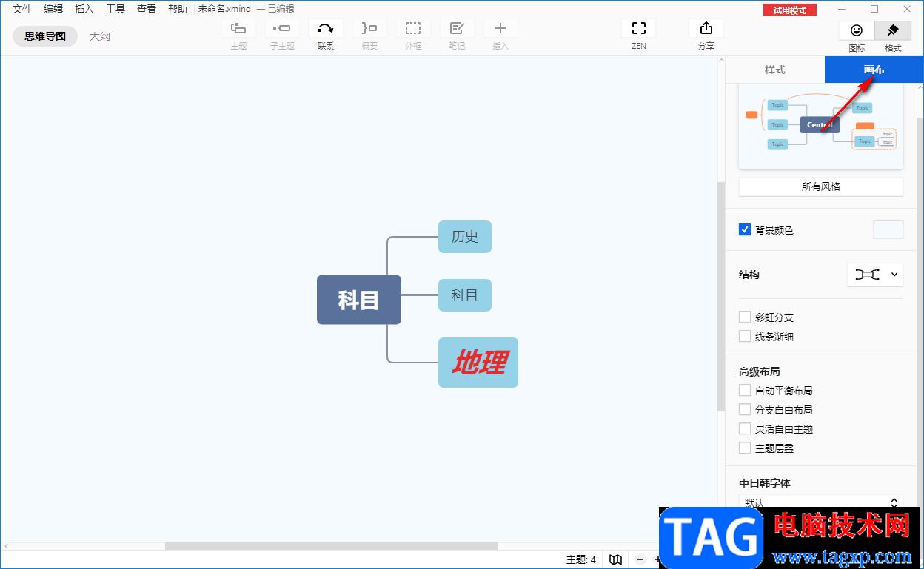Enable 灵活自由主题 checkbox
The height and width of the screenshot is (569, 924).
(745, 428)
